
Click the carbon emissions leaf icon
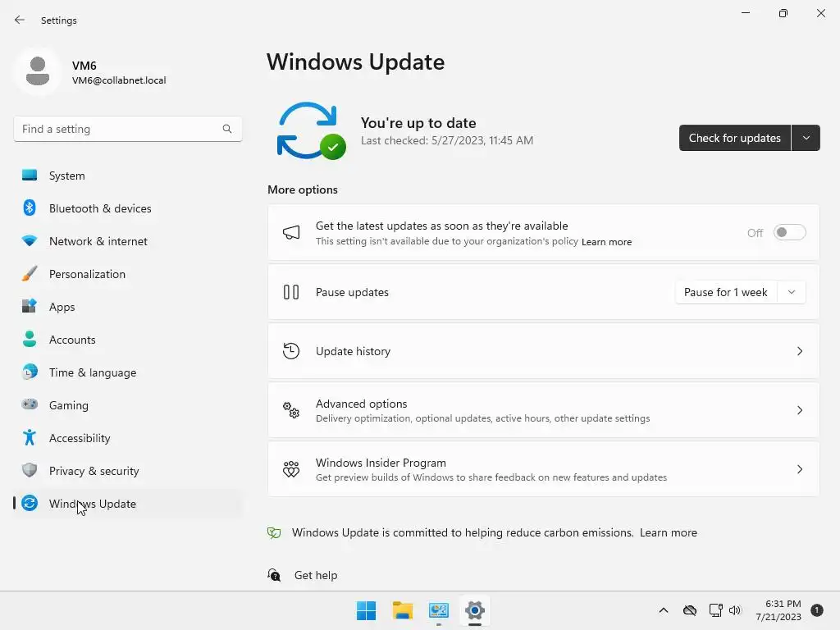coord(274,532)
